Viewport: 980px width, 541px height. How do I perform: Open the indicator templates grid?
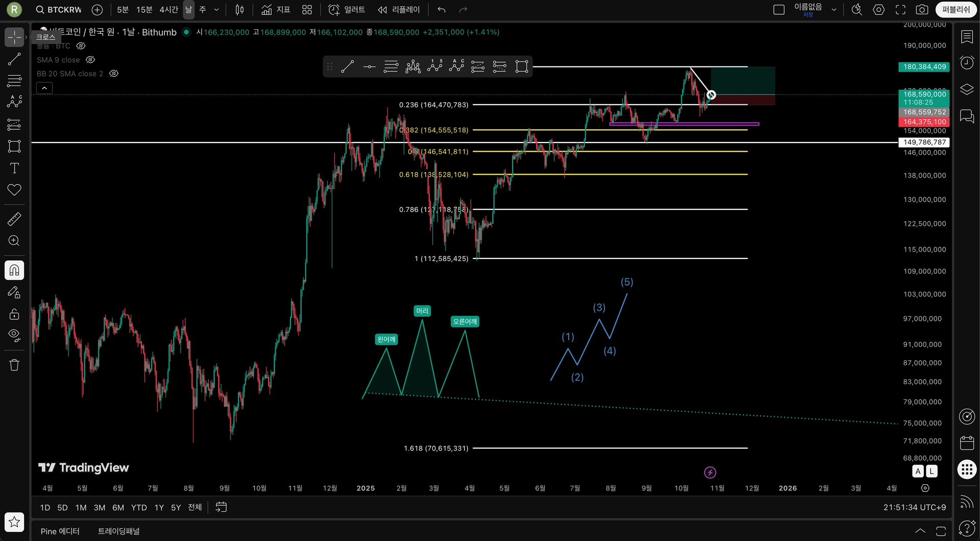coord(307,10)
